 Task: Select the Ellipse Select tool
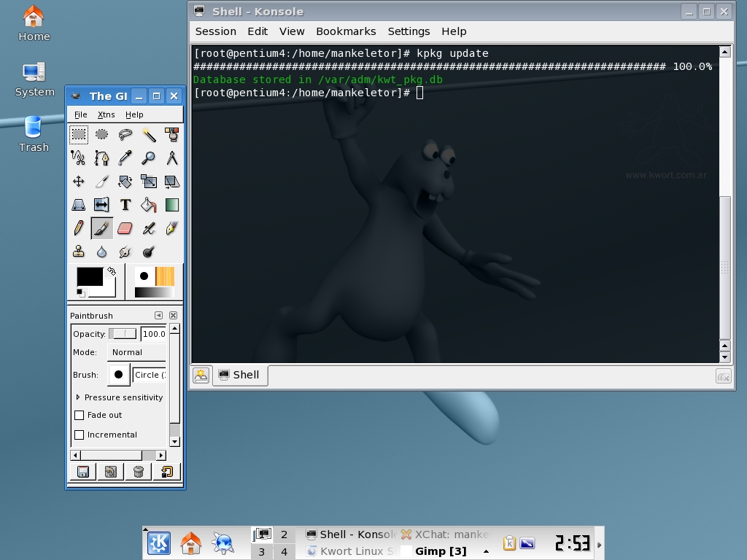coord(101,135)
